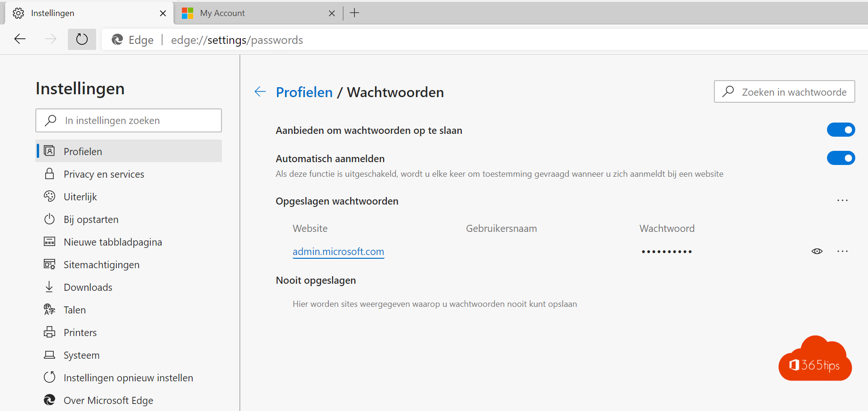Switch to the My Account tab
Image resolution: width=868 pixels, height=411 pixels.
pyautogui.click(x=258, y=13)
